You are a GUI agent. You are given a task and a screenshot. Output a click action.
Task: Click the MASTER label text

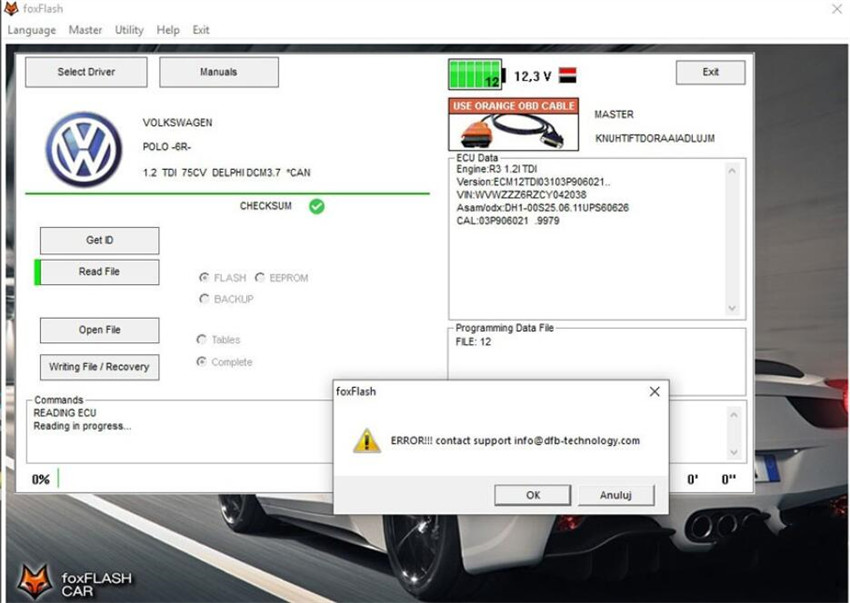pos(614,114)
